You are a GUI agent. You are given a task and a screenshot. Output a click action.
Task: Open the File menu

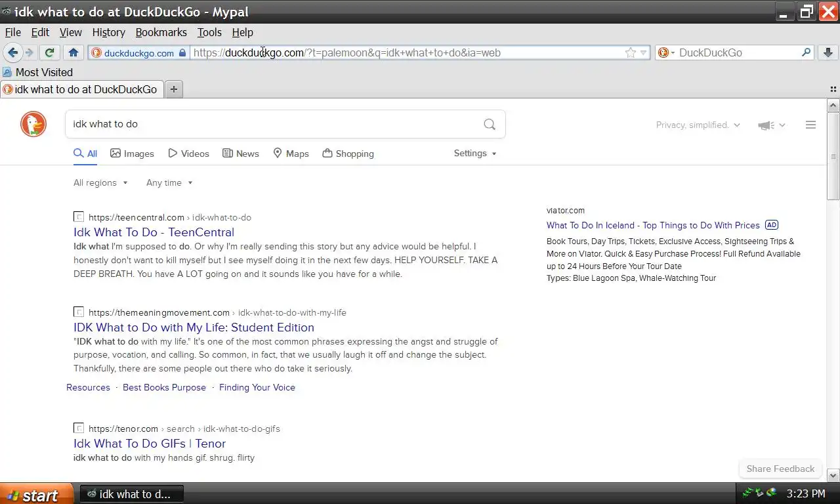pos(13,32)
